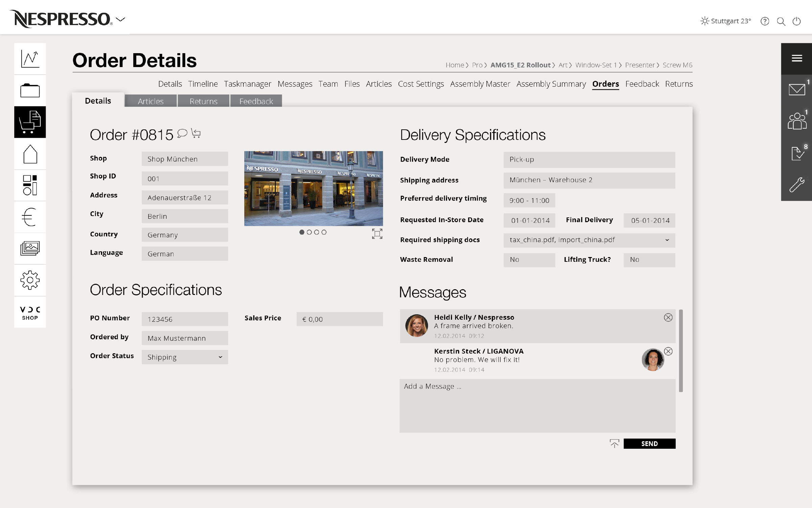Screen dimensions: 812x508
Task: Expand shop image to fullscreen
Action: [377, 234]
